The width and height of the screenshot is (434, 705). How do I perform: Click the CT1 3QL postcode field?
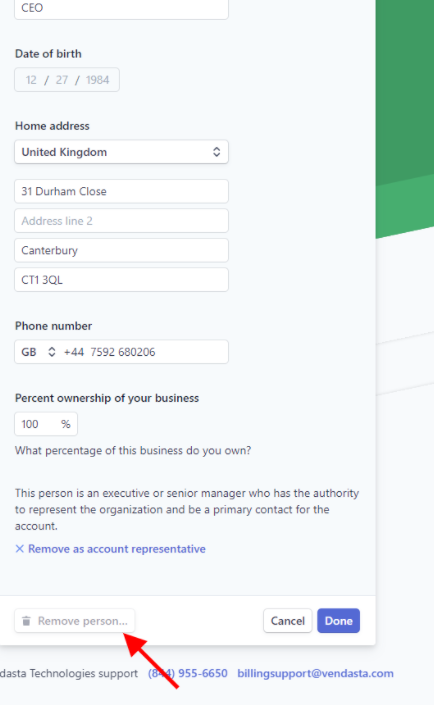point(121,280)
